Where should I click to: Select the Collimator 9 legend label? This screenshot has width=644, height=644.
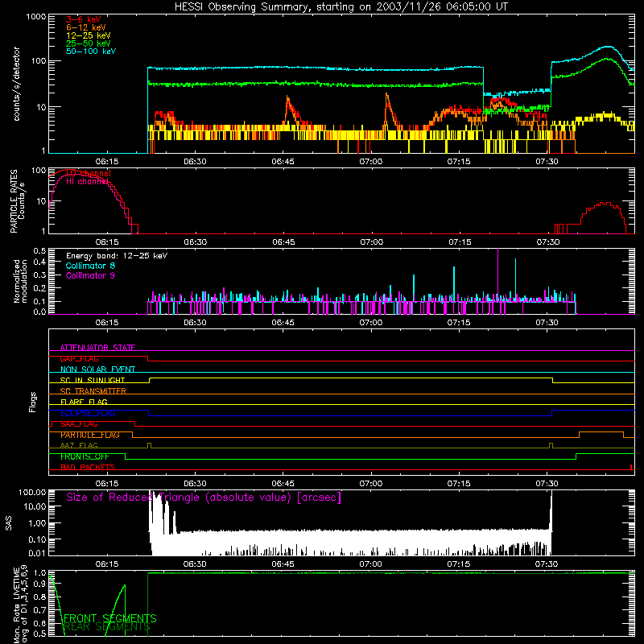[x=90, y=275]
